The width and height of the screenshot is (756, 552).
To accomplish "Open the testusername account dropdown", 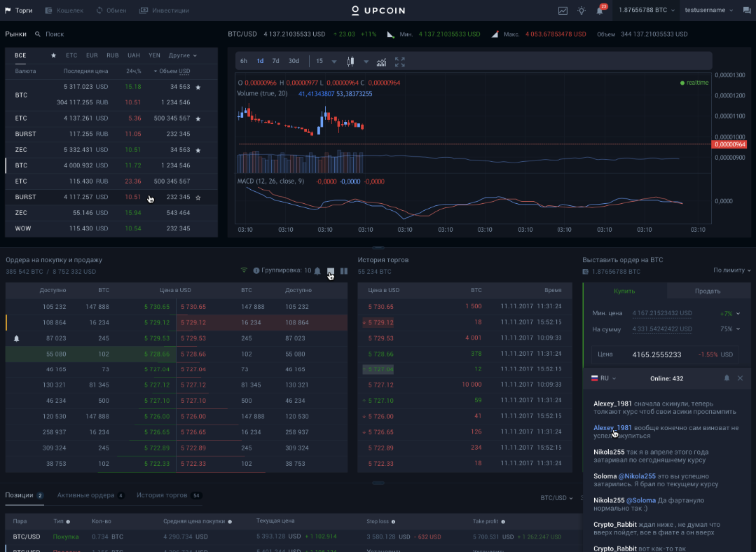I will tap(708, 10).
